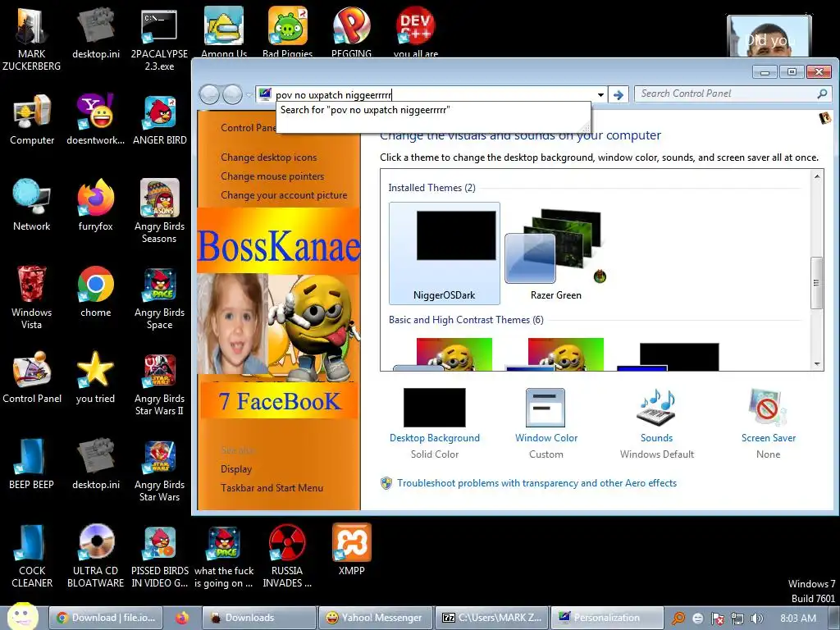Click the network tray icon
Image resolution: width=840 pixels, height=630 pixels.
point(737,619)
